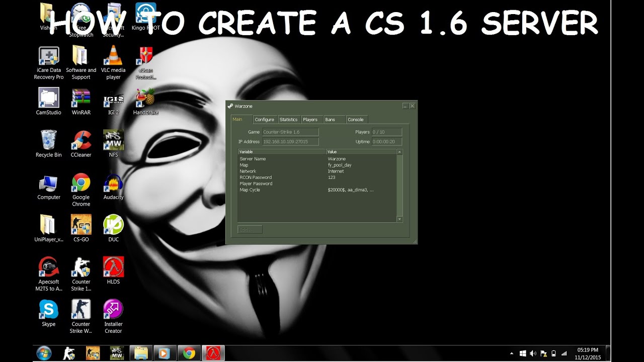The image size is (644, 362).
Task: Click the Value column header
Action: (361, 151)
